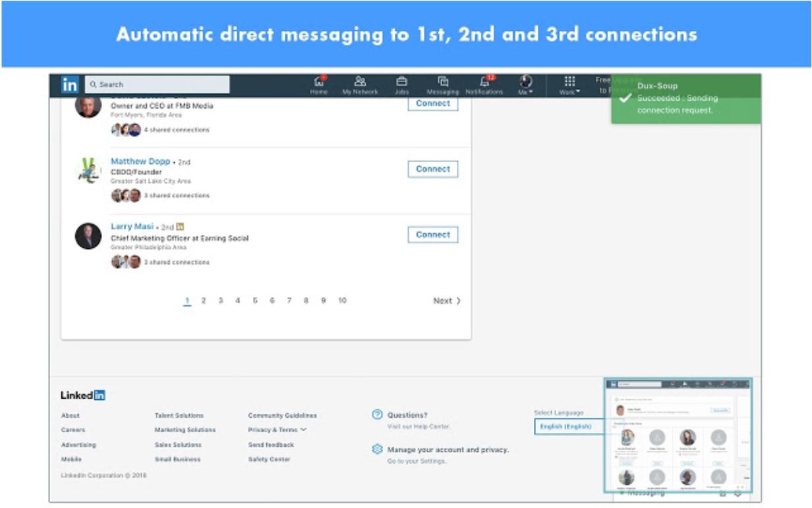Open the Me profile menu

[x=525, y=85]
